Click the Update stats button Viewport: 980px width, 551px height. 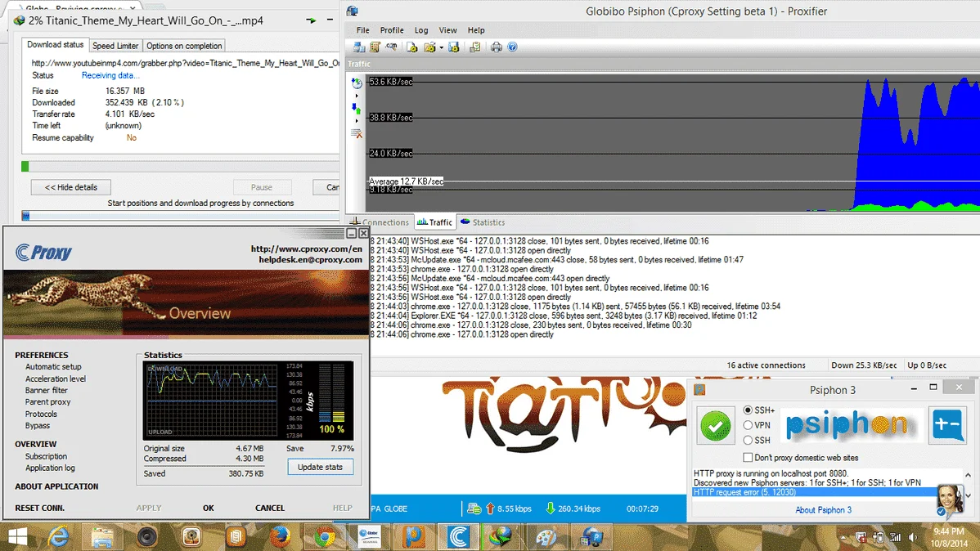point(320,468)
